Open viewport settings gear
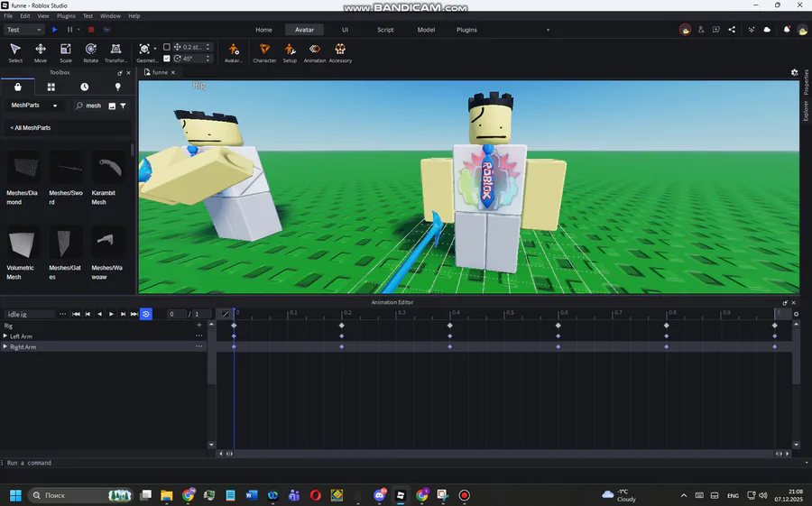This screenshot has width=812, height=506. [x=794, y=72]
